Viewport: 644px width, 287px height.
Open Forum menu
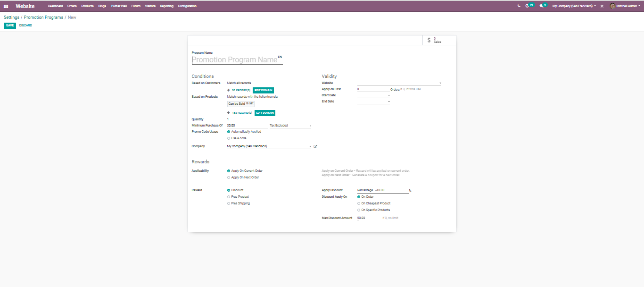[136, 6]
